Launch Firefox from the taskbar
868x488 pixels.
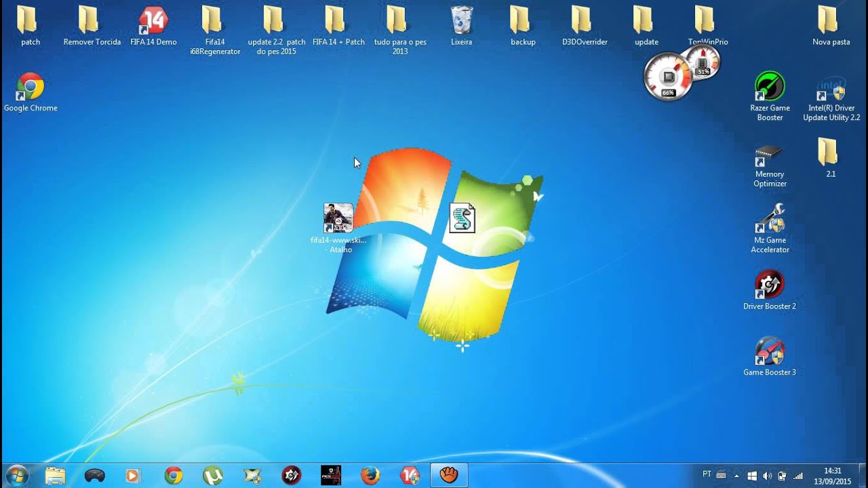370,476
